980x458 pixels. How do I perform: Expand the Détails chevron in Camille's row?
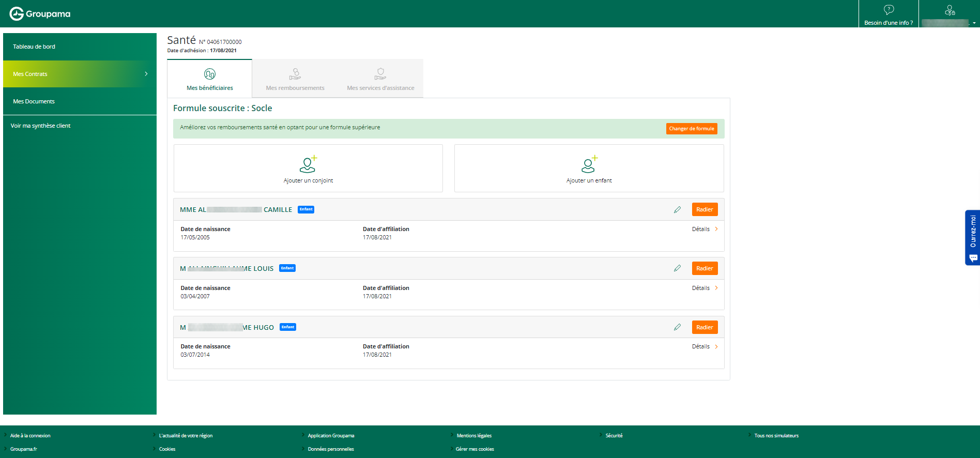716,229
